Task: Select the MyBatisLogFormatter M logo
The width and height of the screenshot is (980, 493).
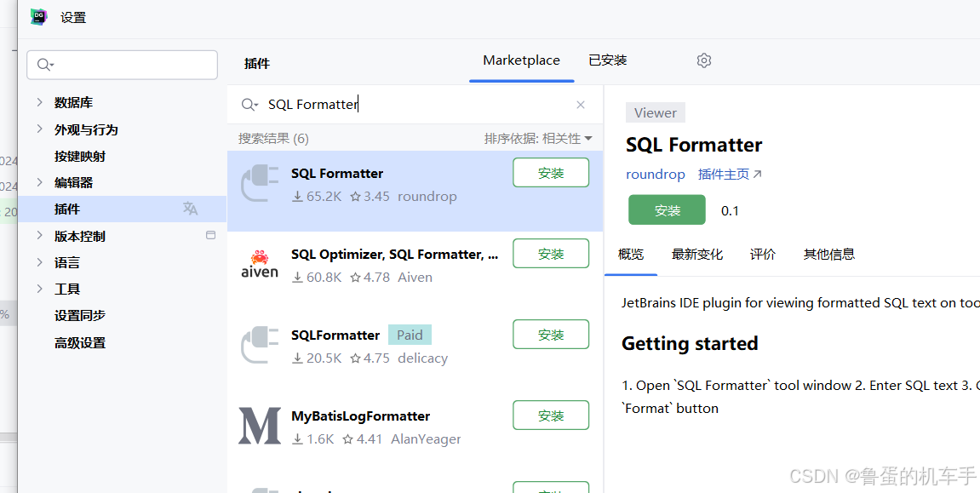Action: 260,426
